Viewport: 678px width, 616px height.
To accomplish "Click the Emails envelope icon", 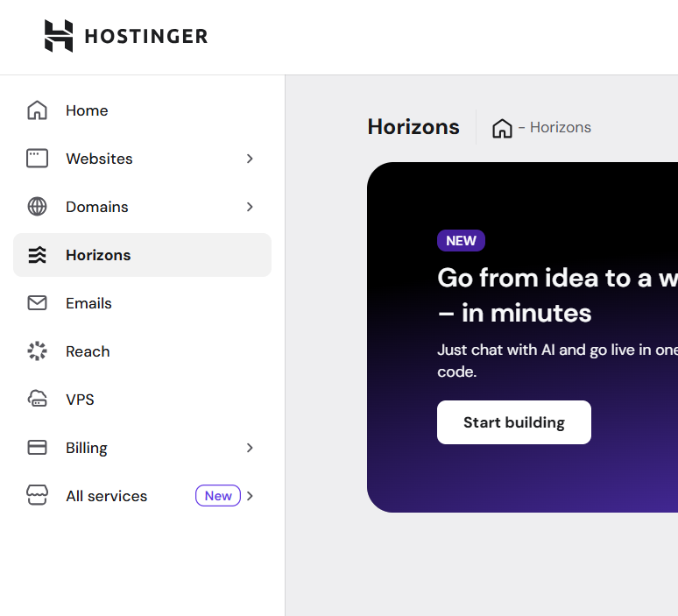I will click(x=37, y=303).
